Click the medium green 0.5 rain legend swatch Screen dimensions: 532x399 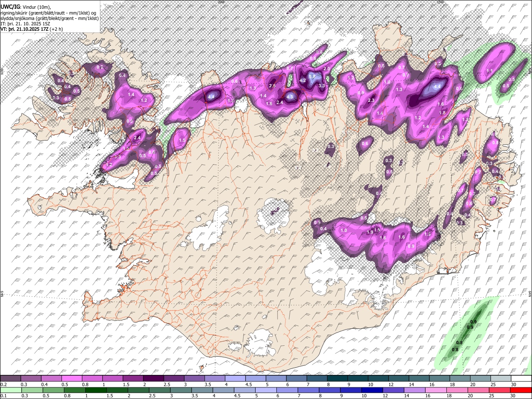click(53, 390)
